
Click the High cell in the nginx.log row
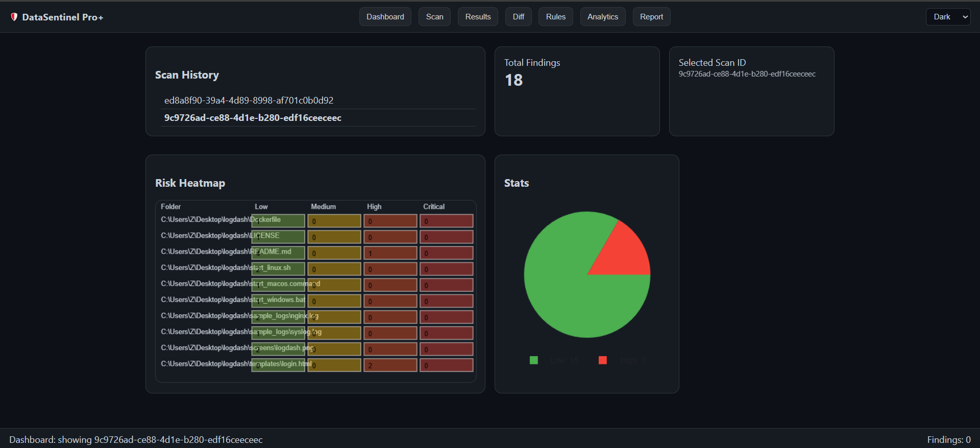390,317
